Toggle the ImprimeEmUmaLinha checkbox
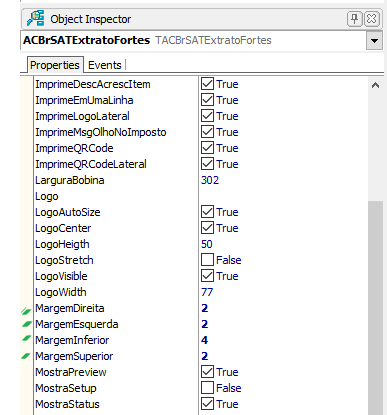Screen dimensions: 387x415 207,100
